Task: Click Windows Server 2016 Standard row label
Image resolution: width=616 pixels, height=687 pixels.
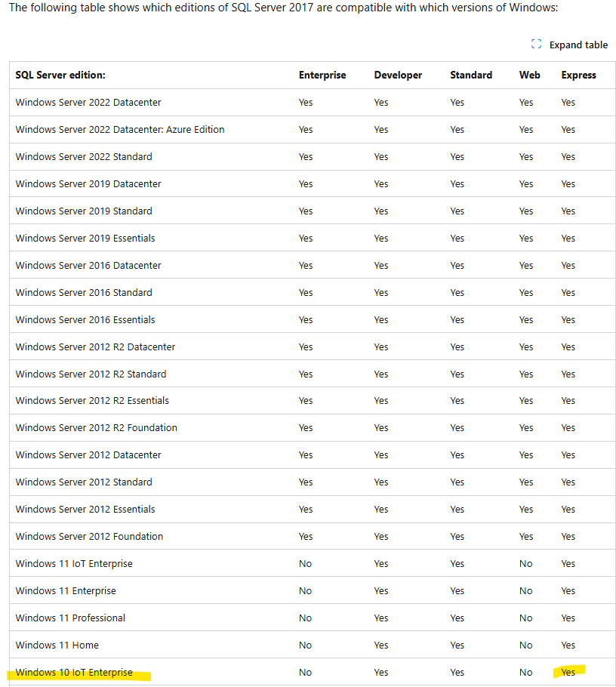Action: click(84, 293)
